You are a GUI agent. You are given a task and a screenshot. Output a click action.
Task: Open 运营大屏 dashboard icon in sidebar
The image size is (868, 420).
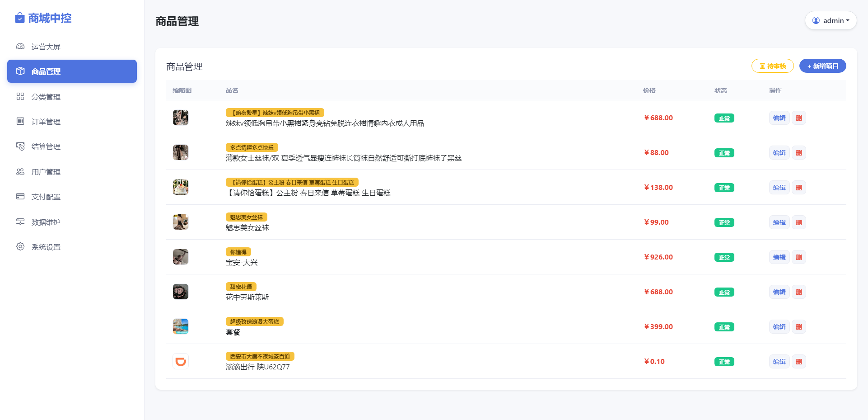[x=20, y=47]
